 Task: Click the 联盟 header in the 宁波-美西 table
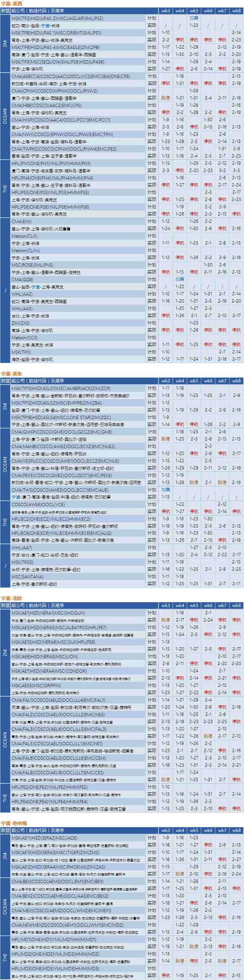click(5, 11)
